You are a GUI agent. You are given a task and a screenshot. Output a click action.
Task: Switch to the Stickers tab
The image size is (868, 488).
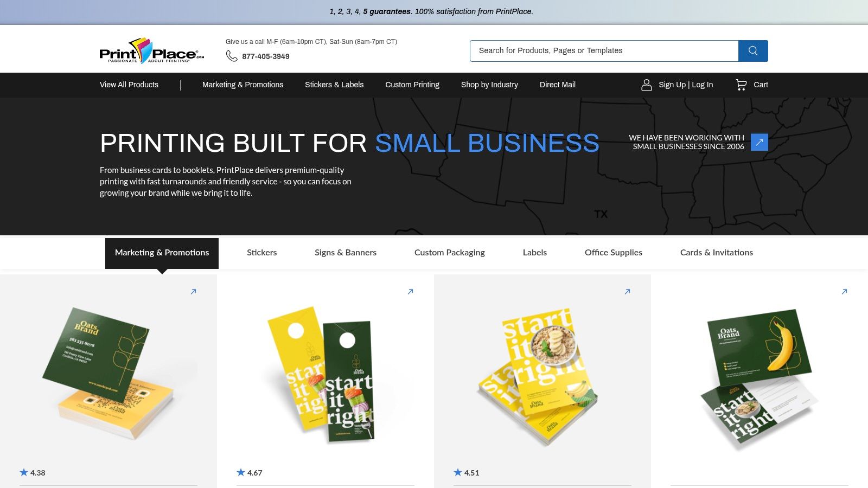pos(261,253)
